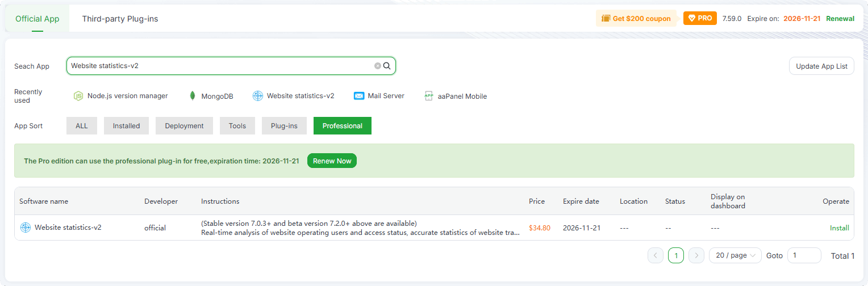The image size is (868, 286).
Task: Open aaPanel Mobile from recently used
Action: [x=456, y=96]
